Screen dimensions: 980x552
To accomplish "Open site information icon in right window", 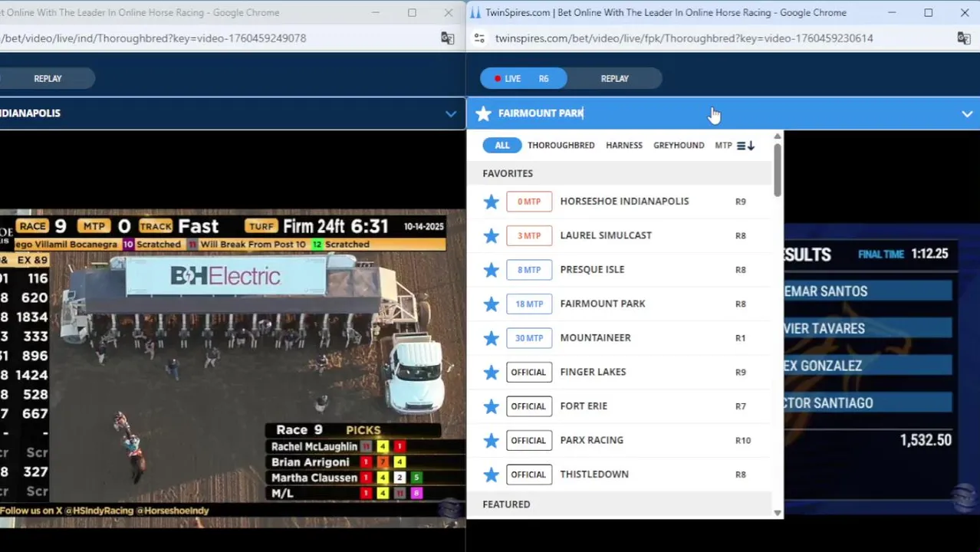I will (478, 38).
